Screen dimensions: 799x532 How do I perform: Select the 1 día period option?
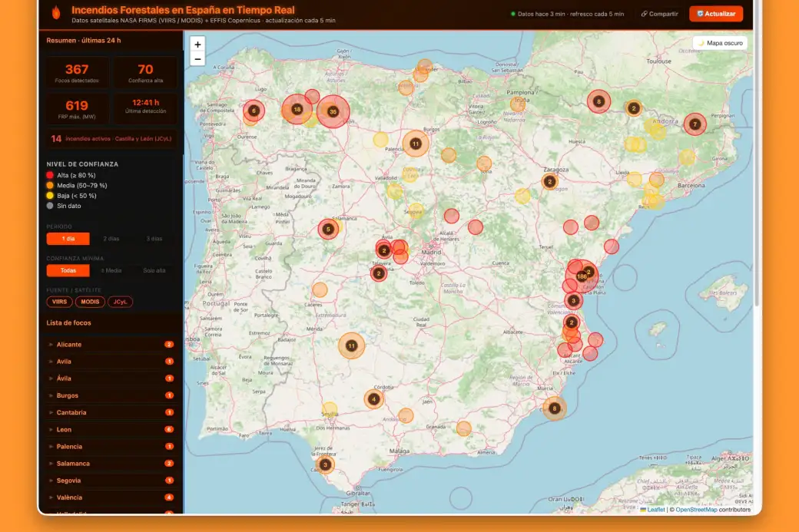tap(68, 239)
